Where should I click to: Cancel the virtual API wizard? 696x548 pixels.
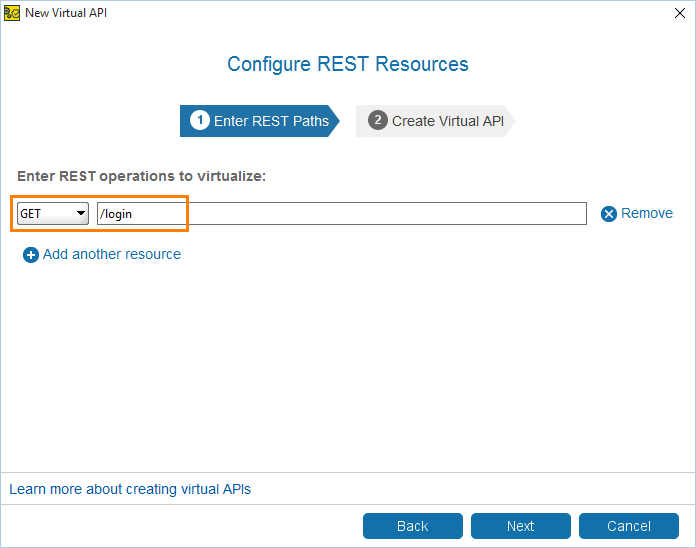point(629,526)
